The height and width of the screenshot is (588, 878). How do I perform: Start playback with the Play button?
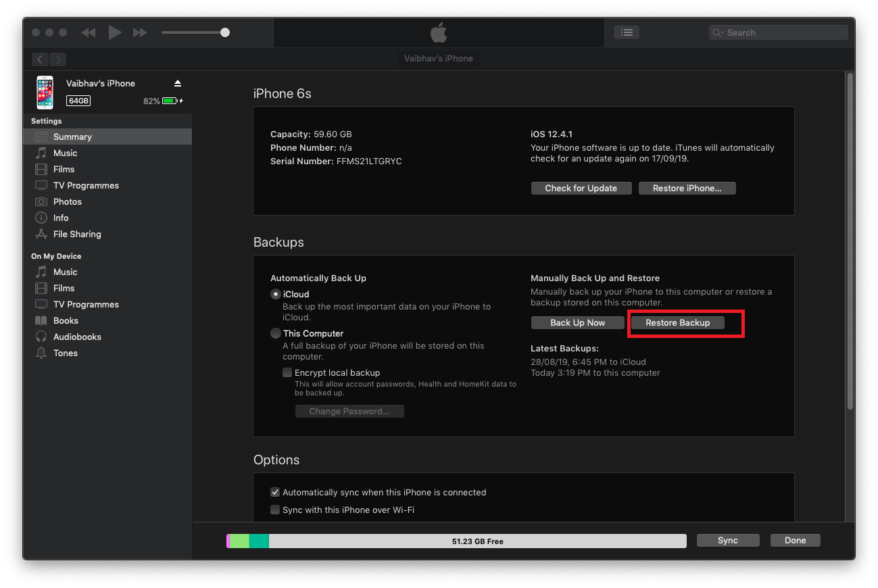(115, 32)
